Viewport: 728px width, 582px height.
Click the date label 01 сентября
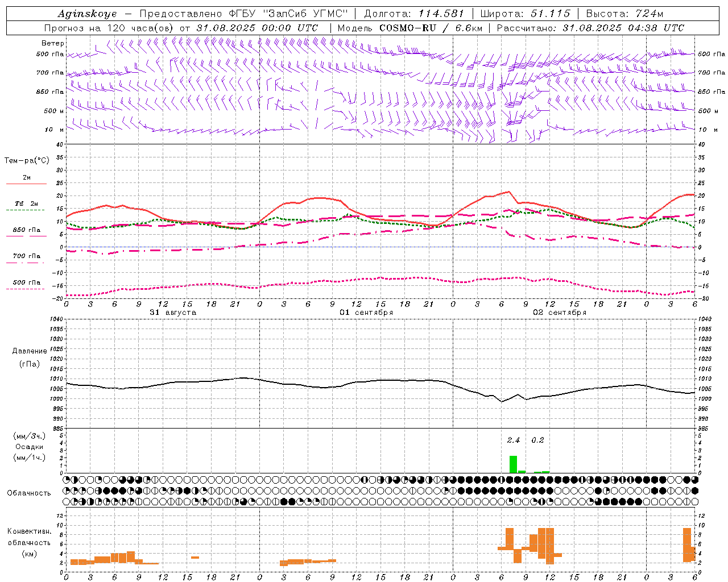click(x=366, y=313)
